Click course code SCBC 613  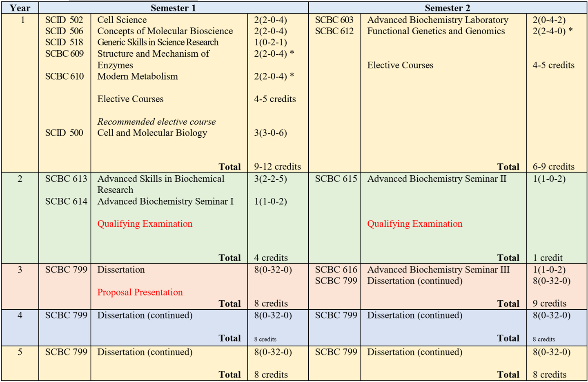66,179
